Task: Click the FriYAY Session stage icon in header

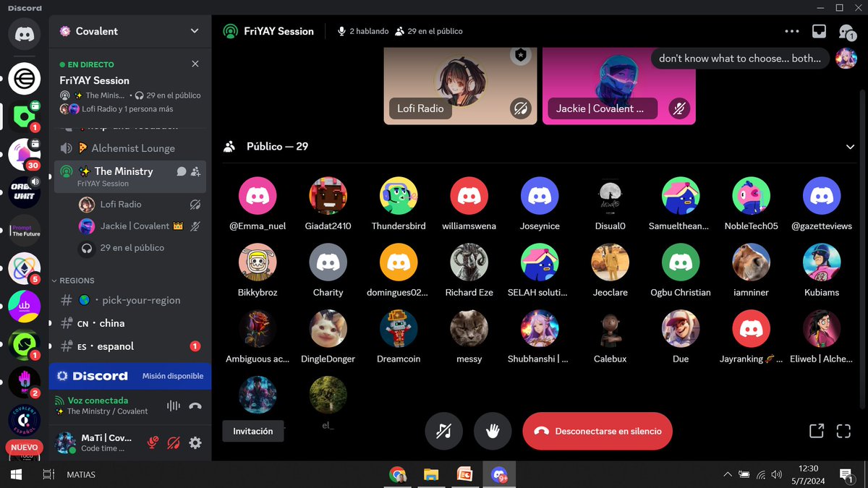Action: (230, 31)
